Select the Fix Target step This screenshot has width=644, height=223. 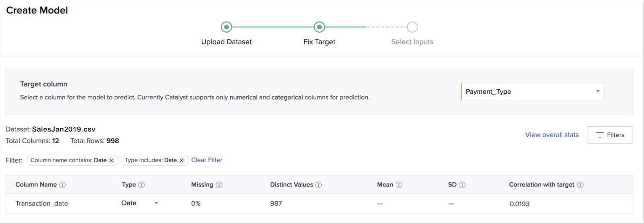[319, 27]
